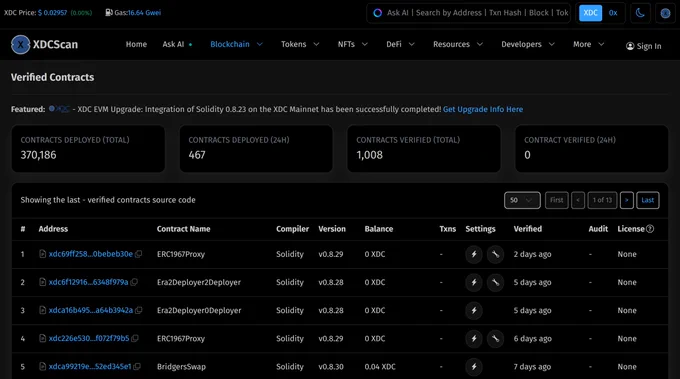Click the XDCScan logo
680x379 pixels.
[x=44, y=44]
